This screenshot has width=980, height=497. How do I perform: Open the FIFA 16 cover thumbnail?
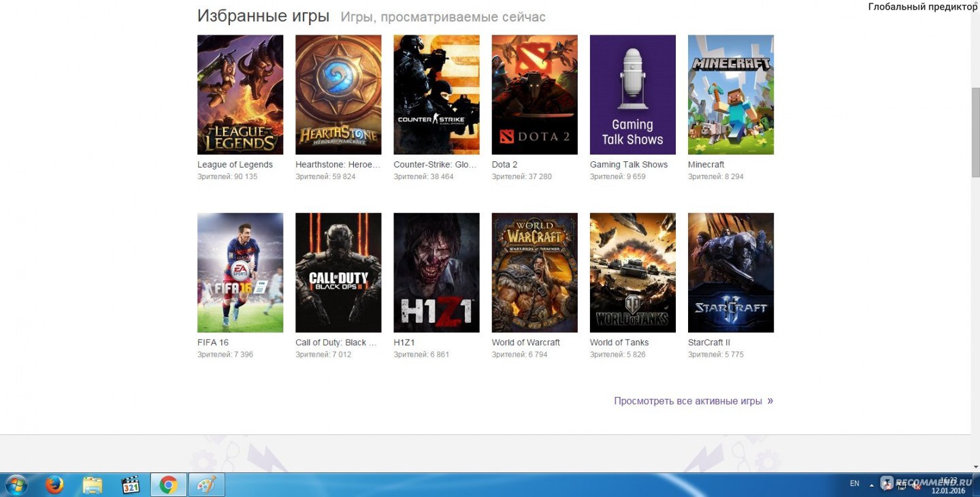(240, 272)
